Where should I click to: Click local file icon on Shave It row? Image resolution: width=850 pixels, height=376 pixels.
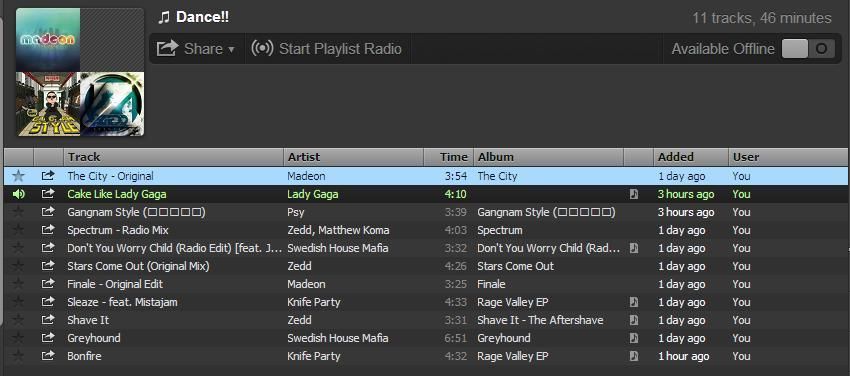634,320
